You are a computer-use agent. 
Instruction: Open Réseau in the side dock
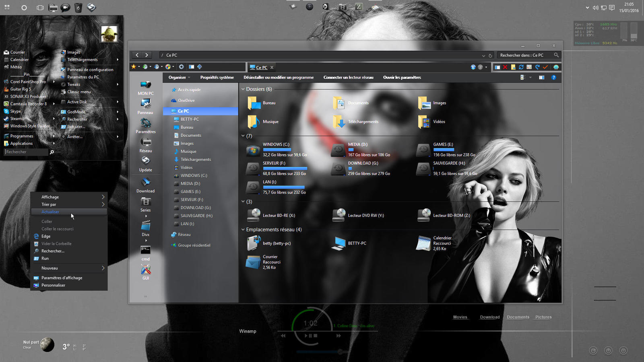[x=146, y=145]
